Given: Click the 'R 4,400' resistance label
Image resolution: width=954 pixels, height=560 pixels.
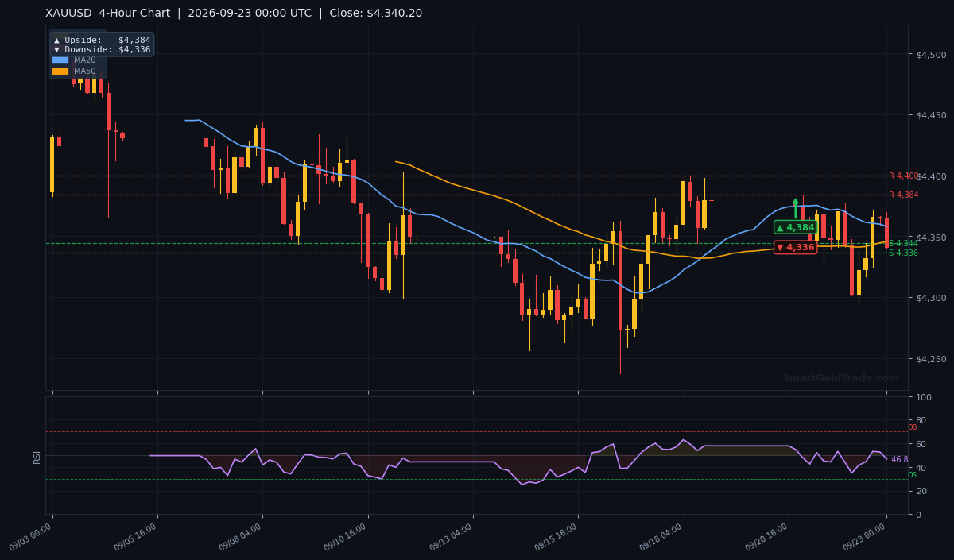Looking at the screenshot, I should pos(903,176).
